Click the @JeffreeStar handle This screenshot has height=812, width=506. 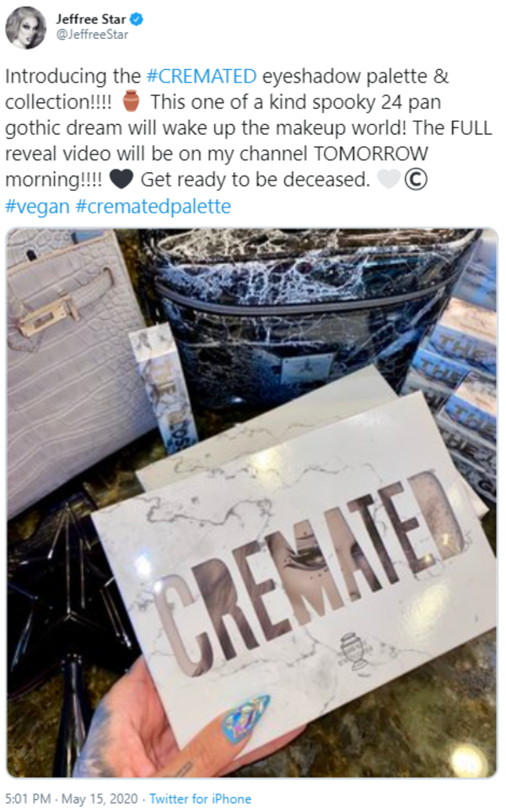click(x=92, y=35)
